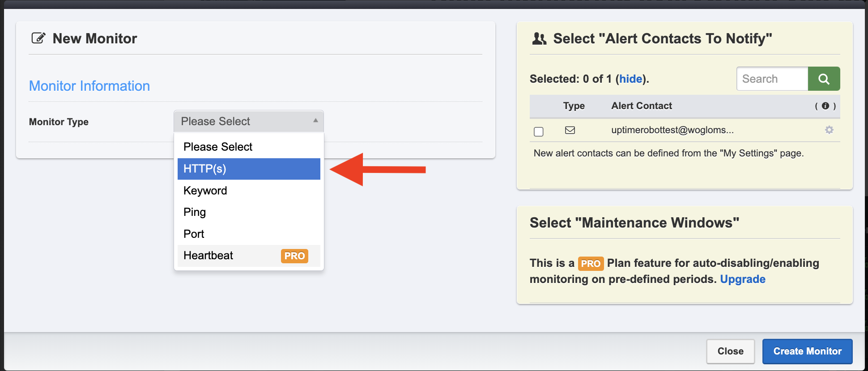Screen dimensions: 868x371
Task: Click the Close button
Action: click(730, 351)
